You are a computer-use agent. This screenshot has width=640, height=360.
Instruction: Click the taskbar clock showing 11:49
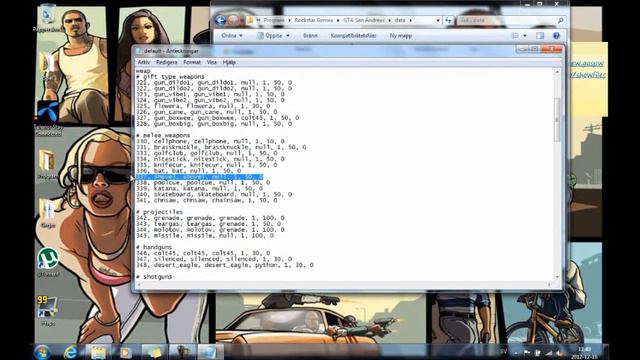tap(584, 353)
